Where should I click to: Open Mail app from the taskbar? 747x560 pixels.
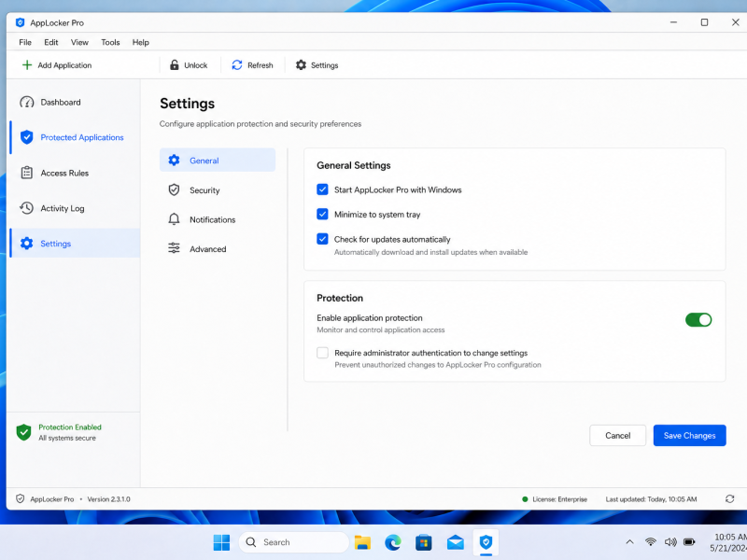(x=456, y=542)
